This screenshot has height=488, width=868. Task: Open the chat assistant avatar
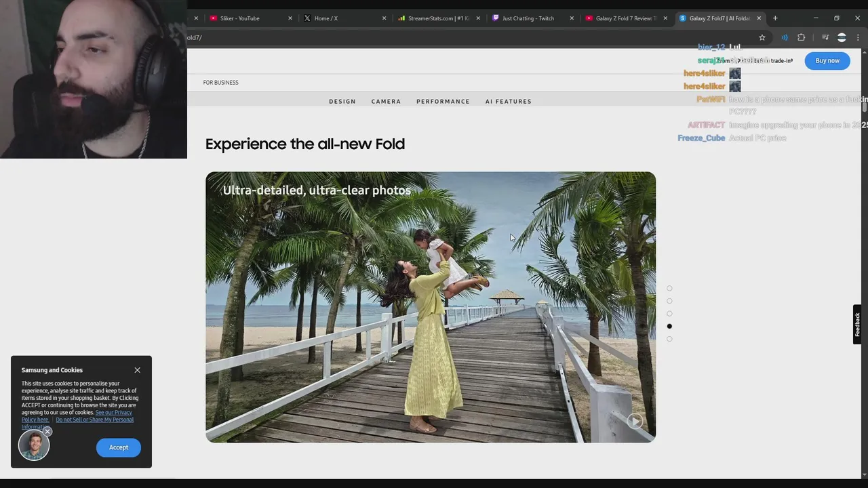coord(33,446)
